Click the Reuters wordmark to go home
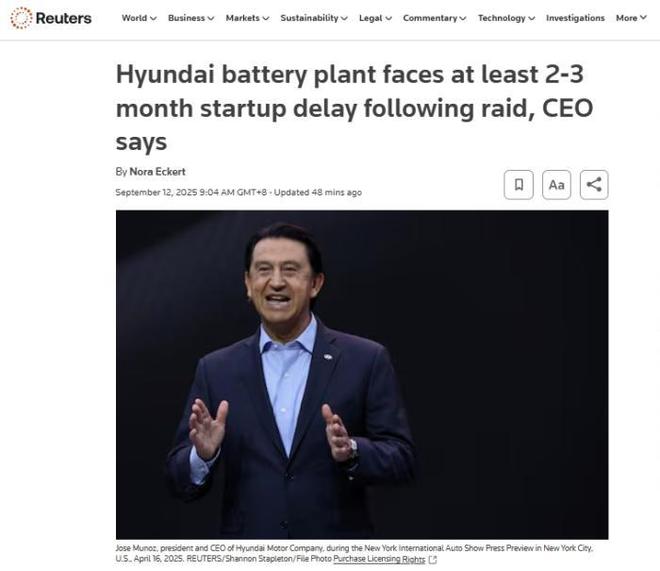Screen dimensions: 660x571 [x=63, y=18]
